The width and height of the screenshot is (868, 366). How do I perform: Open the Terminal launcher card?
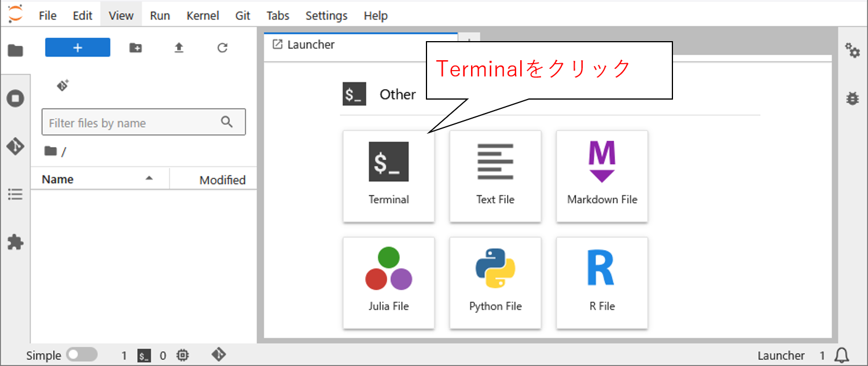(x=389, y=176)
